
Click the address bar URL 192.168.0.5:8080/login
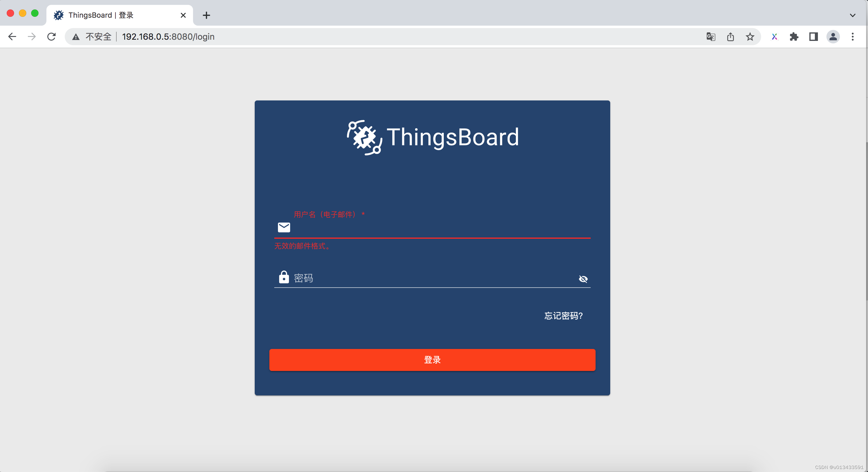click(x=168, y=36)
